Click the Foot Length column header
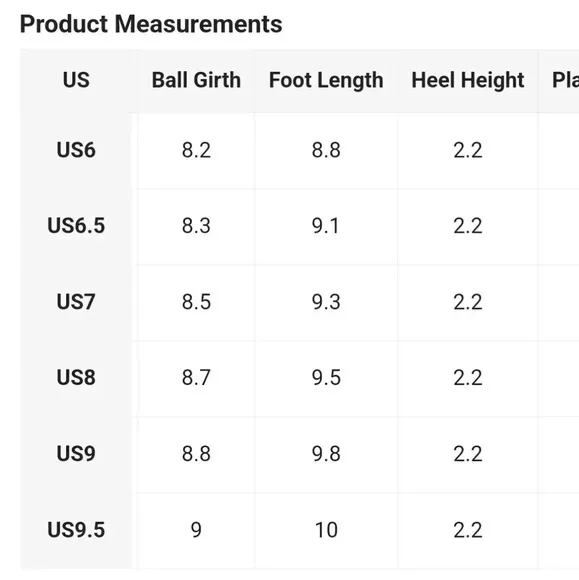579x580 pixels. pos(326,80)
